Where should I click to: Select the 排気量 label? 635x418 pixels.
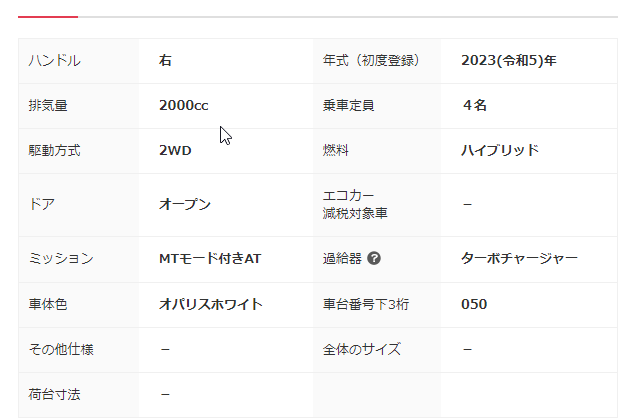click(48, 105)
